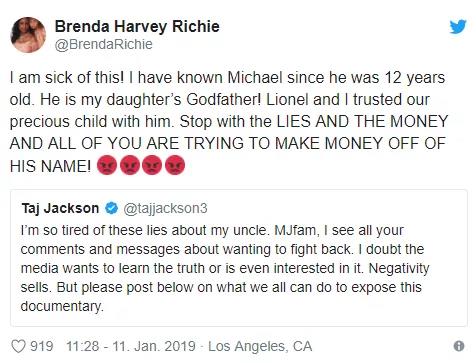Viewport: 476px width, 363px height.
Task: Click the first angry face emoji
Action: (107, 165)
